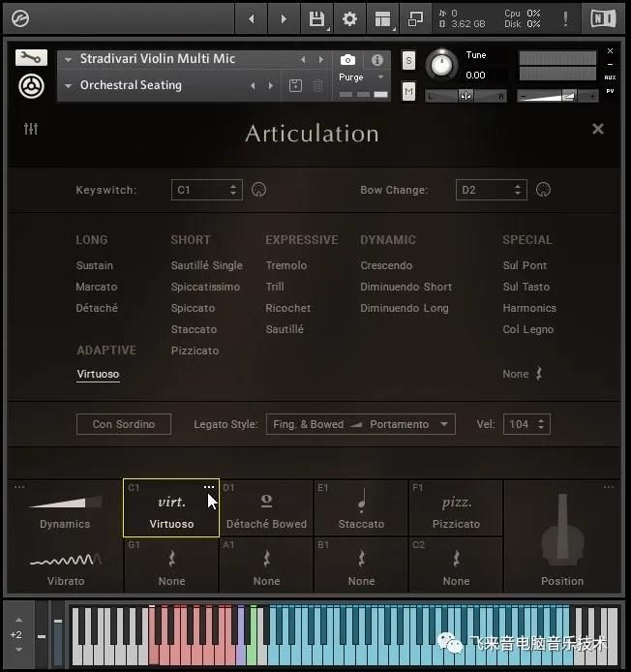
Task: Open snapshot camera icon
Action: (347, 60)
